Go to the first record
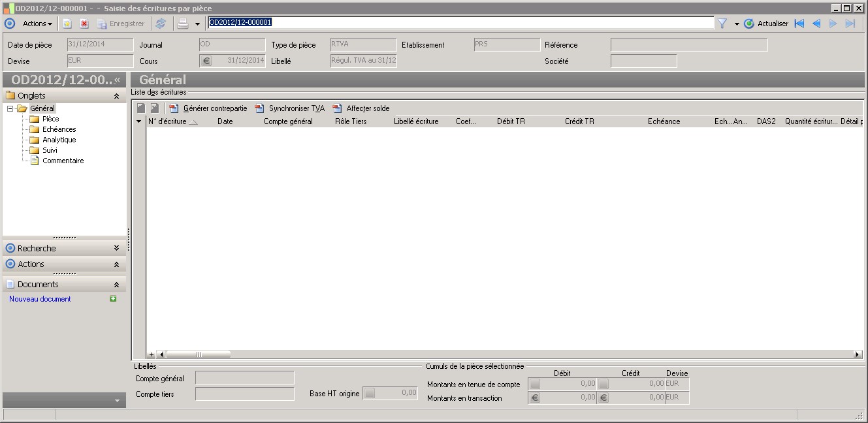 [x=799, y=23]
